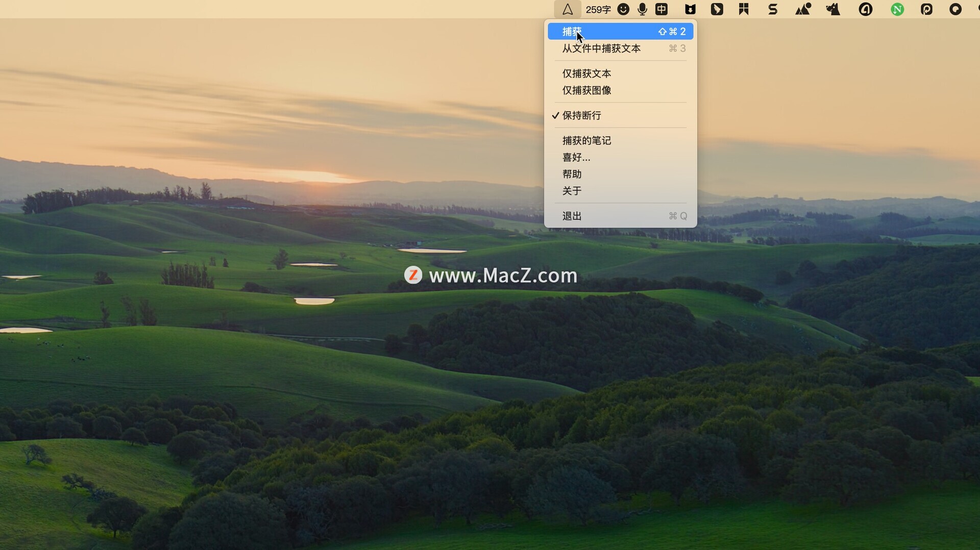Image resolution: width=980 pixels, height=550 pixels.
Task: Choose the 捕获 menu item
Action: (x=620, y=32)
